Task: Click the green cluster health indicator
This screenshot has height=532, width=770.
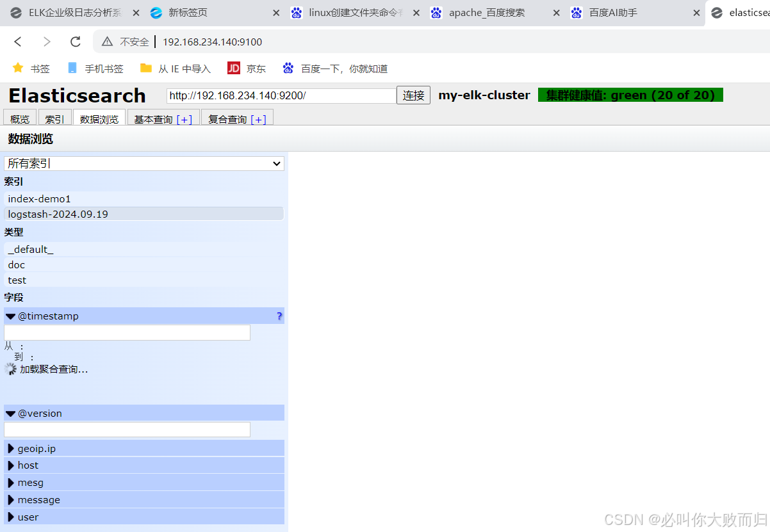Action: (630, 95)
